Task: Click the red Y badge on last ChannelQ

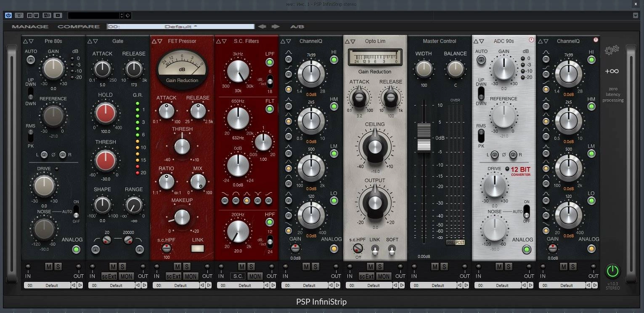Action: [595, 40]
